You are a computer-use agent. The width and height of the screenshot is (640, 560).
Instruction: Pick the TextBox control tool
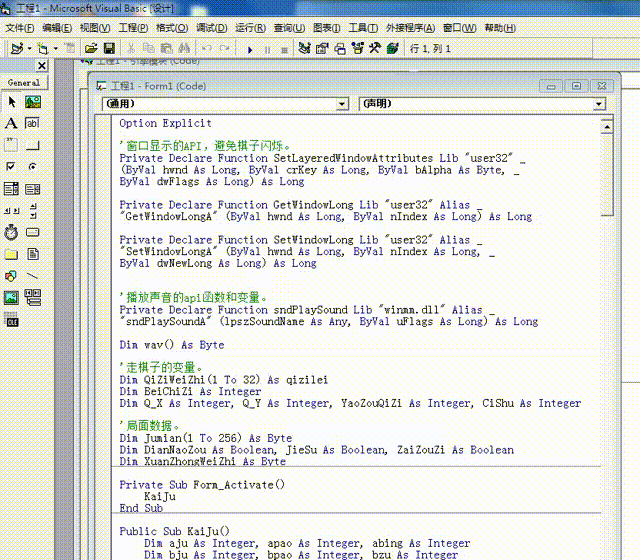point(33,123)
